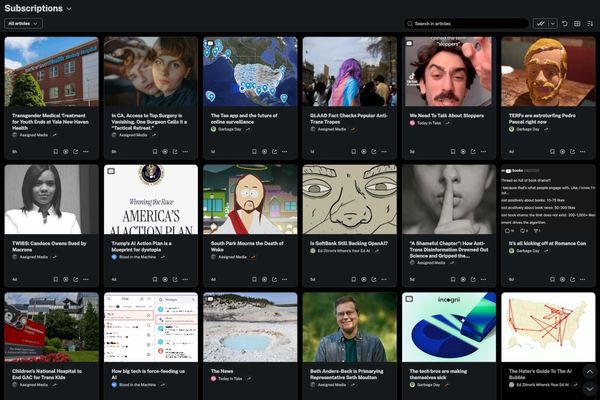600x400 pixels.
Task: Bookmark Trump's AI Action Plan article
Action: 155,279
